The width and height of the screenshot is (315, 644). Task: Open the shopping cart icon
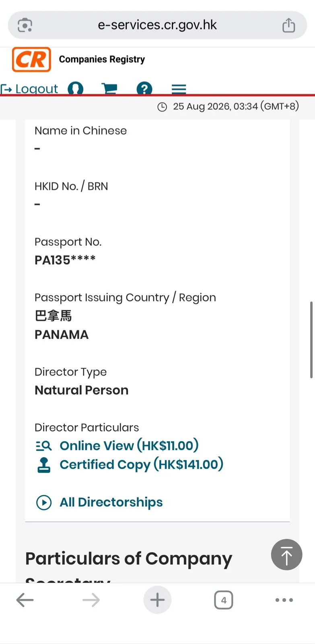coord(109,88)
